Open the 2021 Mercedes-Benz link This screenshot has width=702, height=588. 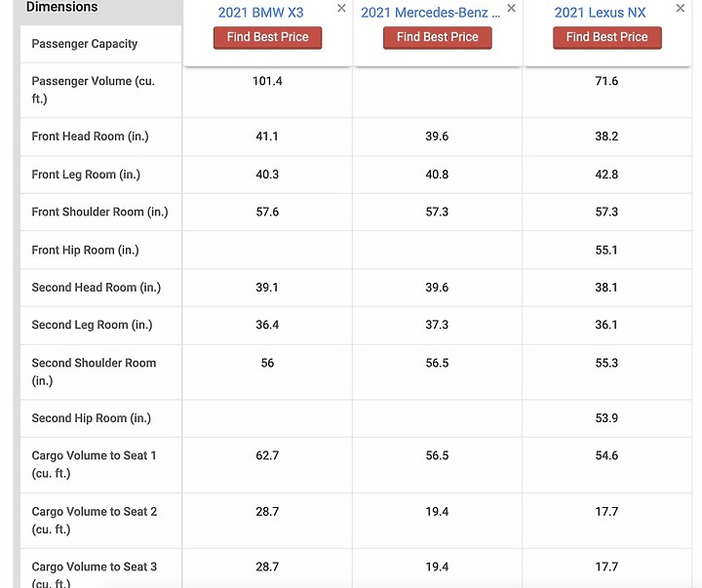point(430,13)
